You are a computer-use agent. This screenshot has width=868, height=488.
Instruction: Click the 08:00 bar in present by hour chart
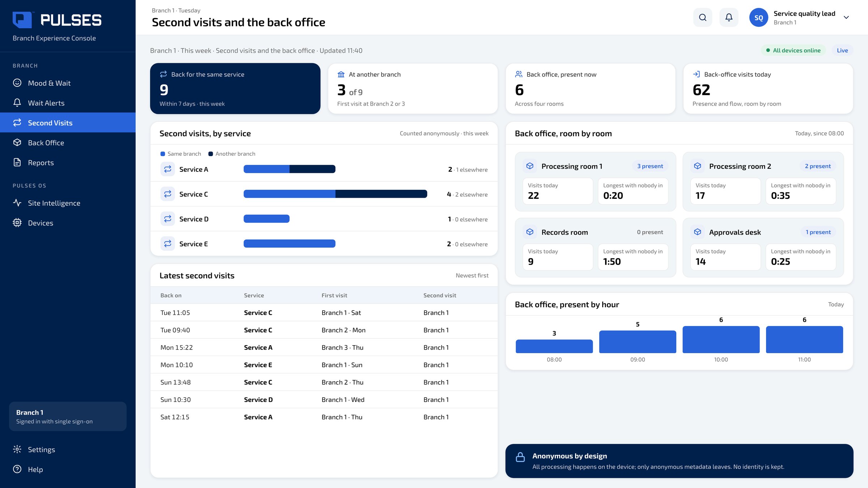(554, 346)
